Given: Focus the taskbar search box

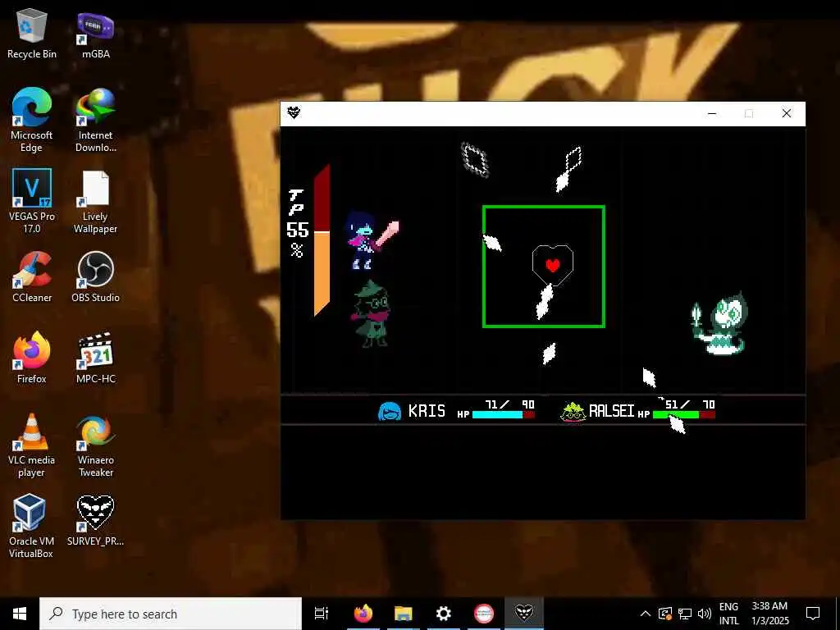Looking at the screenshot, I should click(171, 614).
